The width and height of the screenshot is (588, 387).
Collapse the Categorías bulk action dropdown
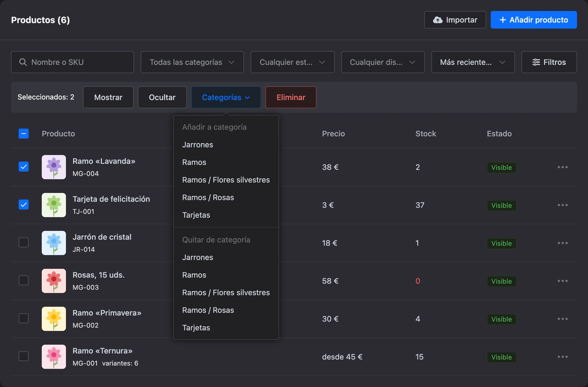coord(226,97)
